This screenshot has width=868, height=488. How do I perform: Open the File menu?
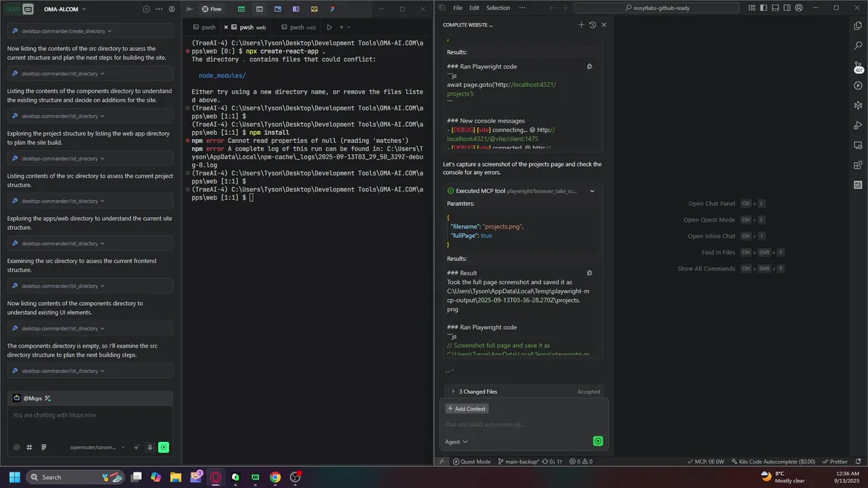point(458,8)
